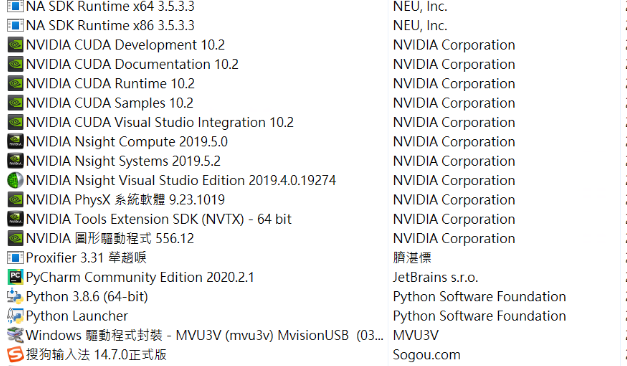Click the NVIDIA CUDA Runtime 10.2 icon

point(15,83)
